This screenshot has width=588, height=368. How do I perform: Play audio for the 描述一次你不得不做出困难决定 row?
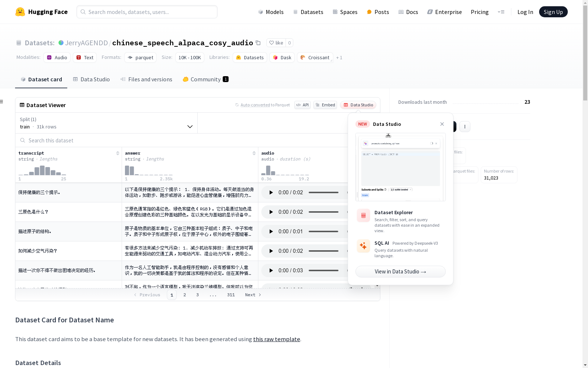pyautogui.click(x=271, y=270)
